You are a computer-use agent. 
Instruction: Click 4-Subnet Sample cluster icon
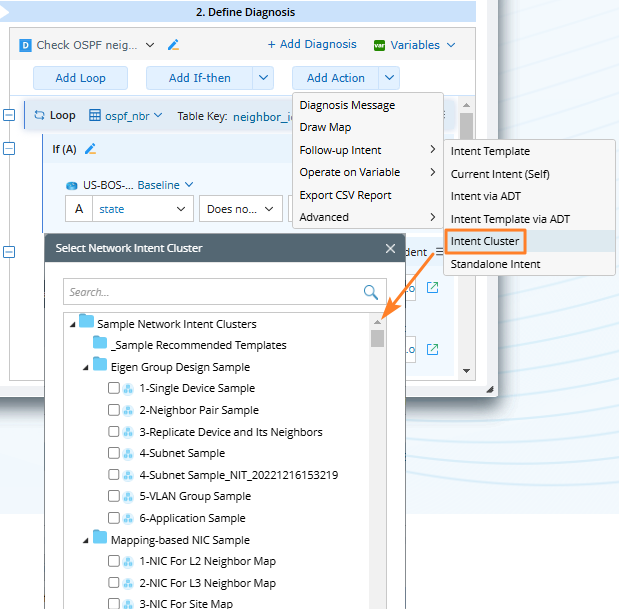point(128,454)
